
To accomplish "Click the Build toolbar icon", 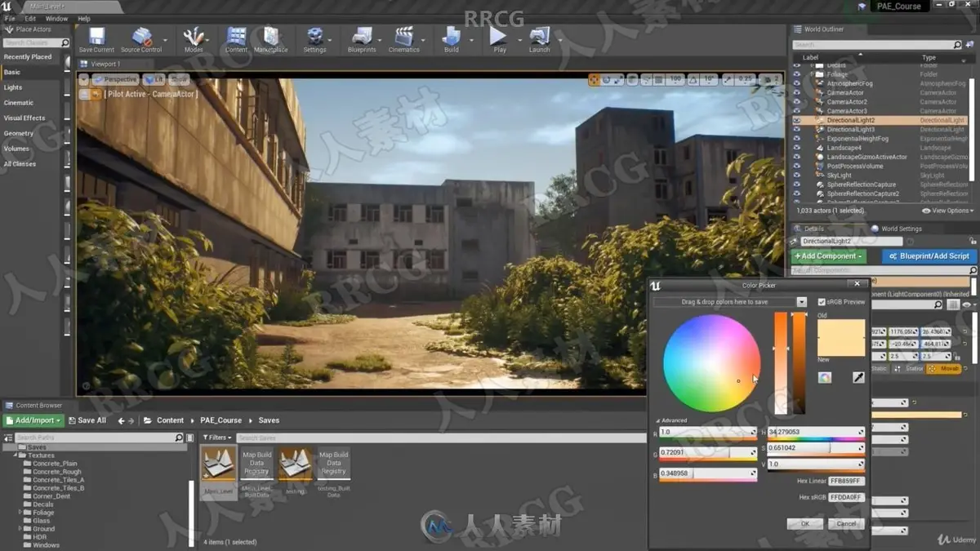I will click(451, 39).
